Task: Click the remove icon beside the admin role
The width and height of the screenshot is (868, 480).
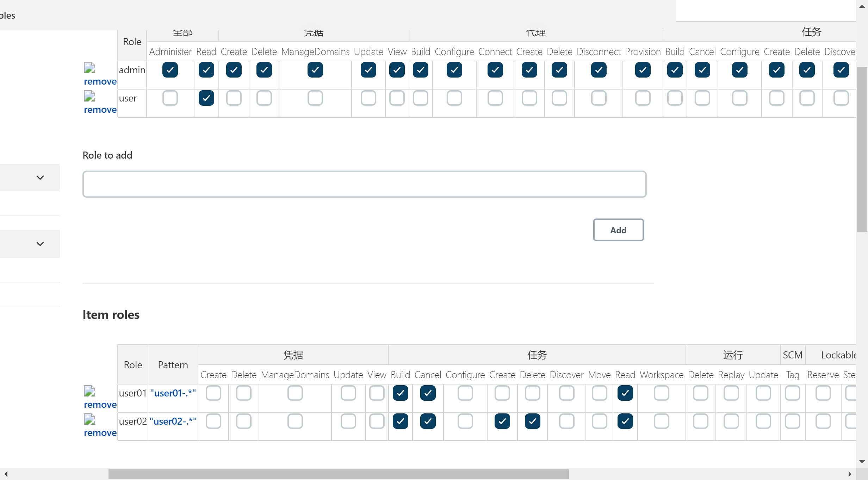Action: click(89, 67)
